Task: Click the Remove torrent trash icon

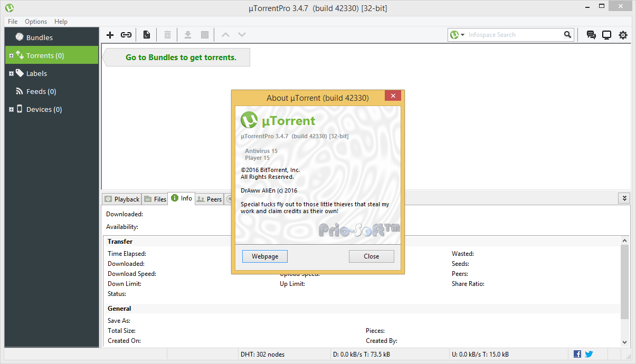Action: pyautogui.click(x=167, y=35)
